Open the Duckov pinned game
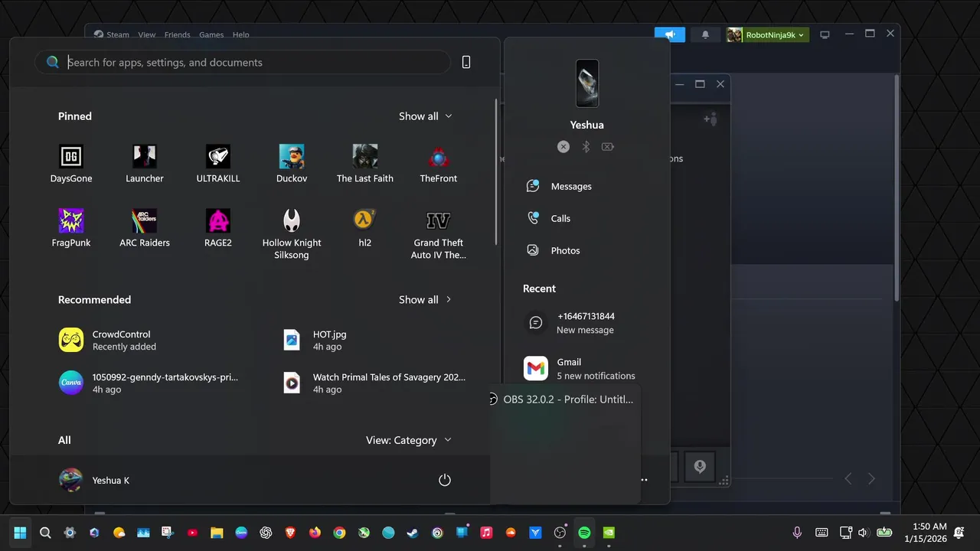Image resolution: width=980 pixels, height=551 pixels. 292,164
